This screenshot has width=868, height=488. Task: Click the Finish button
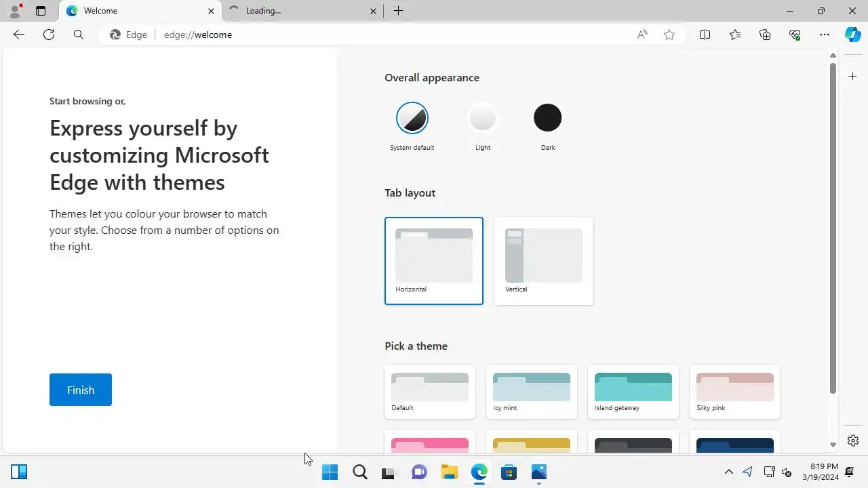(81, 390)
